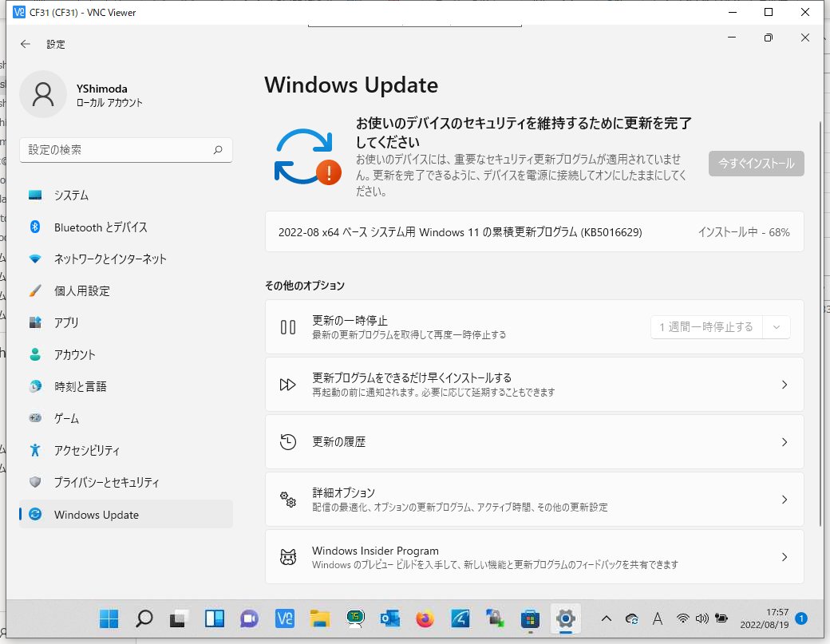Click the インストール中 - 68% progress status

[743, 232]
